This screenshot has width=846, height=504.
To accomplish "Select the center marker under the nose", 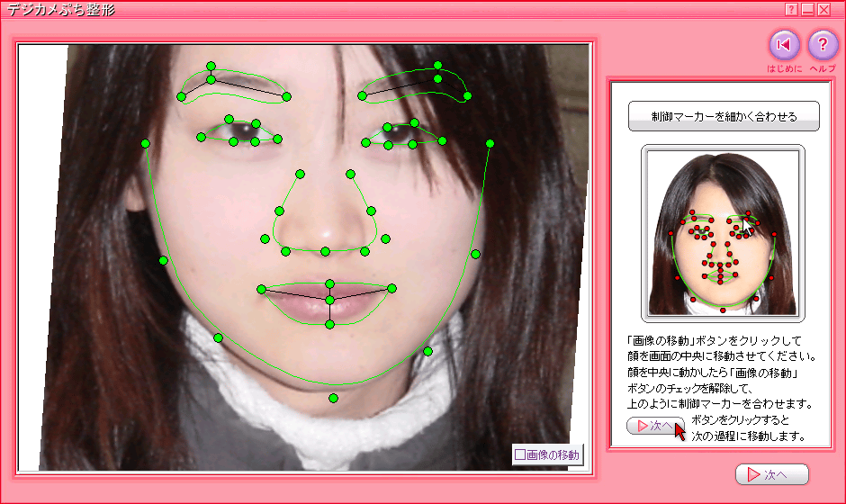I will tap(326, 250).
